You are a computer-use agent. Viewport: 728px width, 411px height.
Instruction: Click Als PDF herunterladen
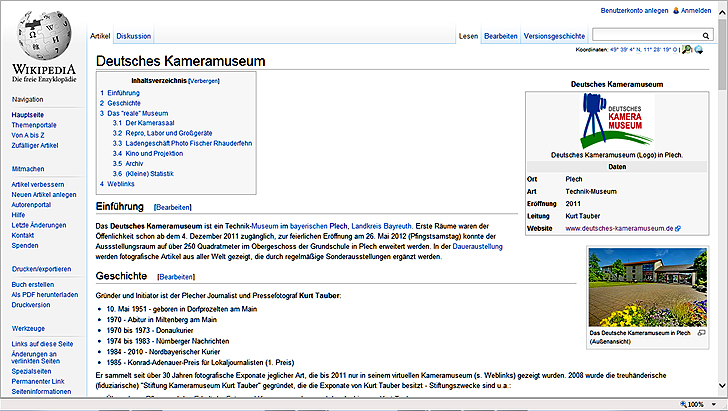tap(45, 295)
